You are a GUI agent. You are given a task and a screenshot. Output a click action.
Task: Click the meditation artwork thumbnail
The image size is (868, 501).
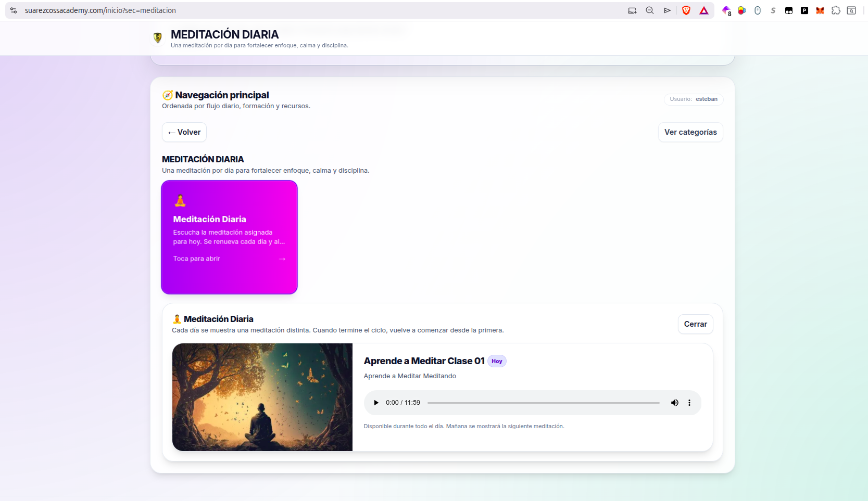262,397
